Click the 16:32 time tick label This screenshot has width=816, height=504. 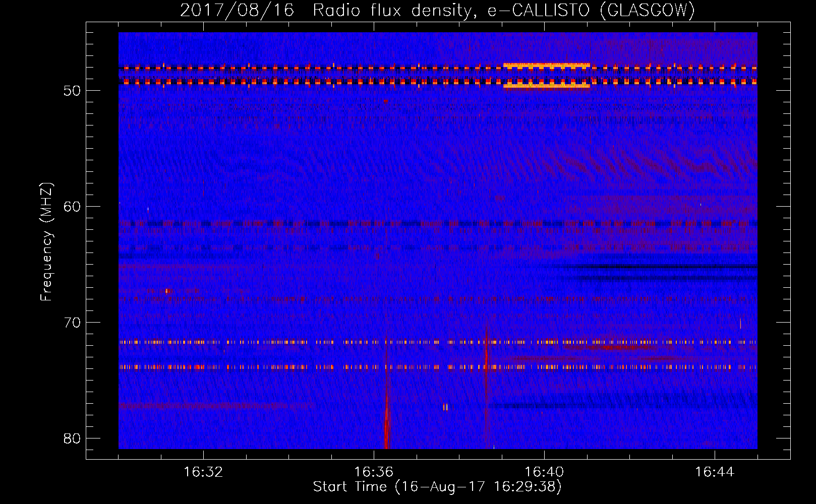tap(203, 472)
